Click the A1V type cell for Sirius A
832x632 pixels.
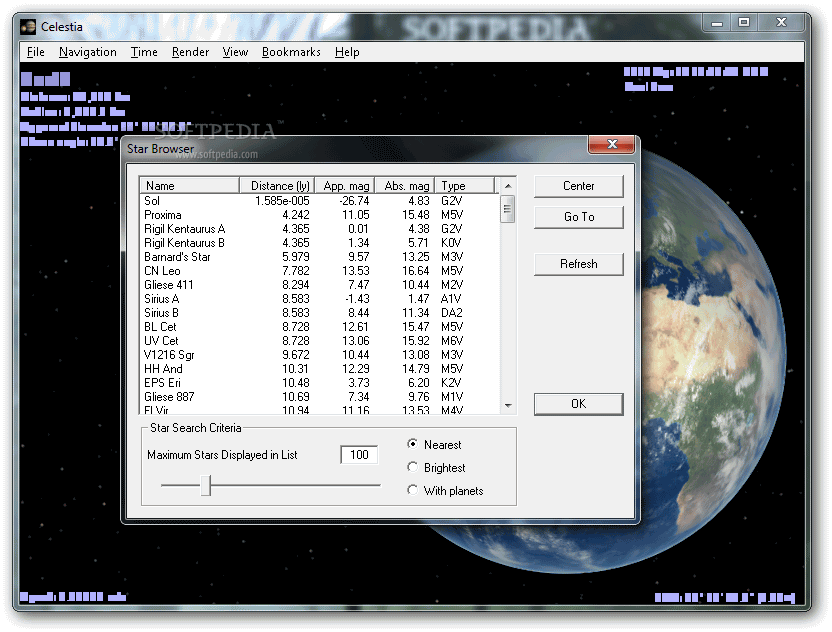click(x=451, y=299)
